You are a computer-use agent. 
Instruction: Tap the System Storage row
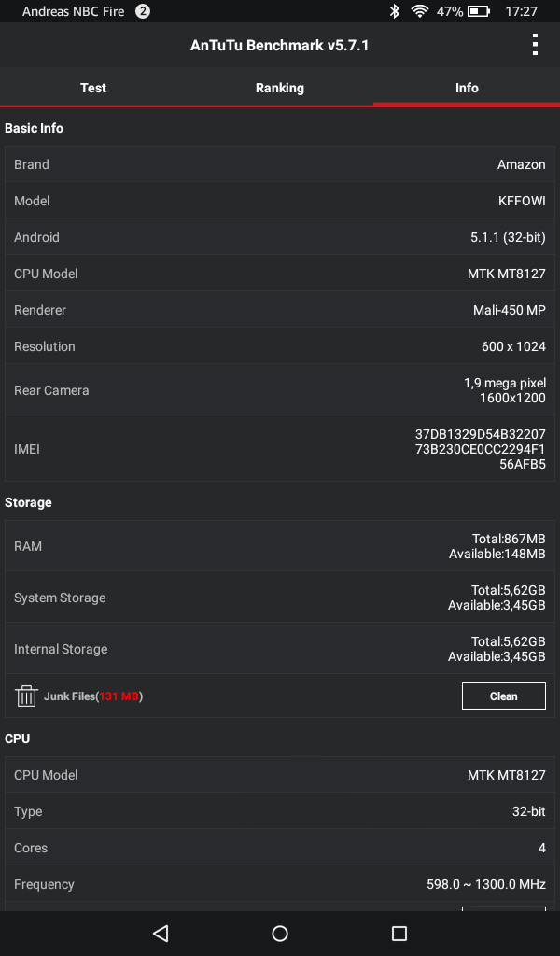coord(280,597)
